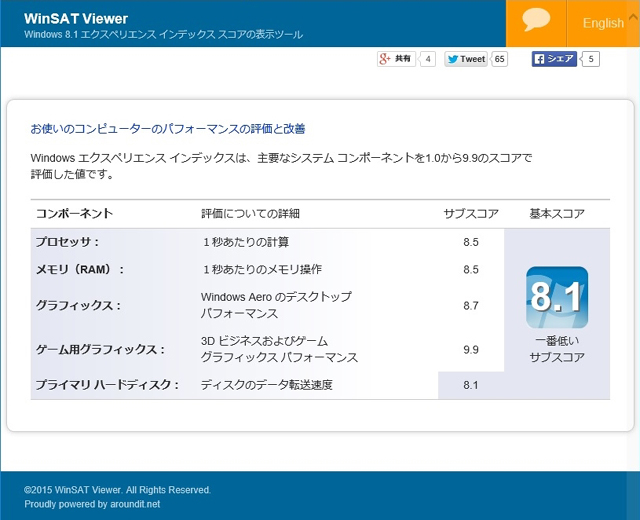This screenshot has width=640, height=520.
Task: Click the ディスクのデータ転送速度 detail text
Action: point(267,385)
